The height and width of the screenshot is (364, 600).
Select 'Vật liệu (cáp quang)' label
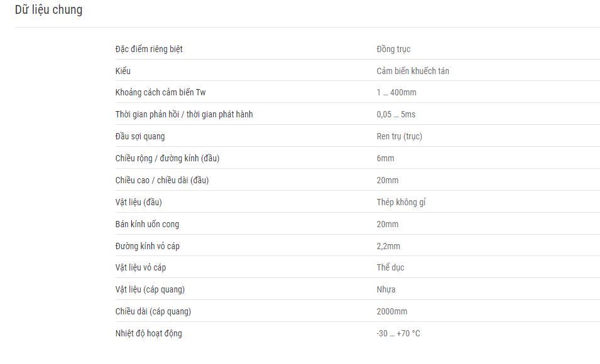150,290
